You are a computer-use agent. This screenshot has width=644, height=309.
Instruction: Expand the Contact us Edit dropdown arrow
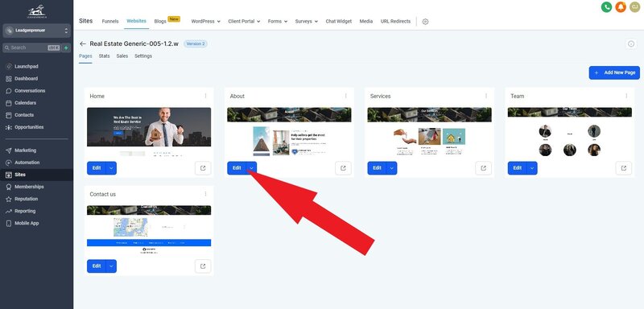[x=111, y=266]
